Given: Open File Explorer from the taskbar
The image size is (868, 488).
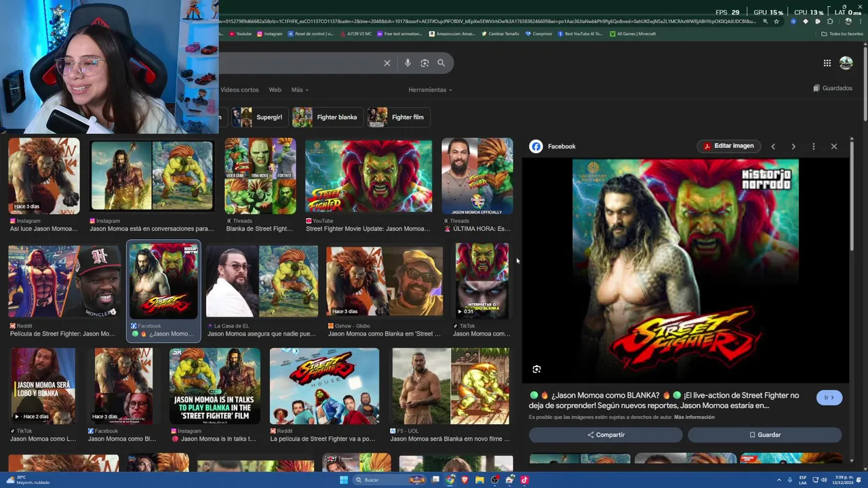Looking at the screenshot, I should tap(479, 480).
